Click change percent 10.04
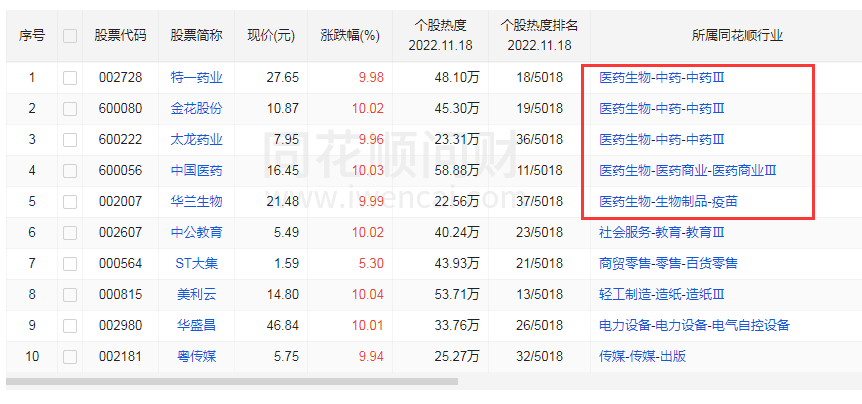Viewport: 862px width, 404px height. coord(368,295)
